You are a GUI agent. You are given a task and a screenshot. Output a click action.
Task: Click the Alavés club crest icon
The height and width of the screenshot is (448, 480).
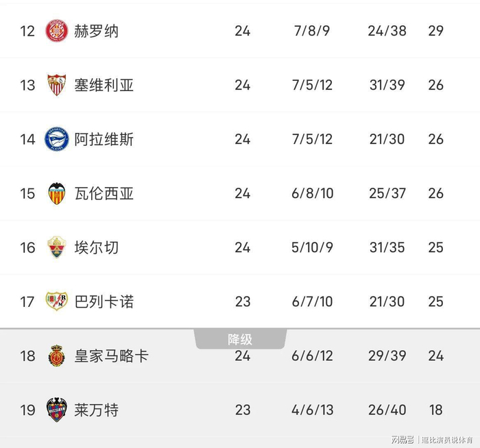point(57,139)
